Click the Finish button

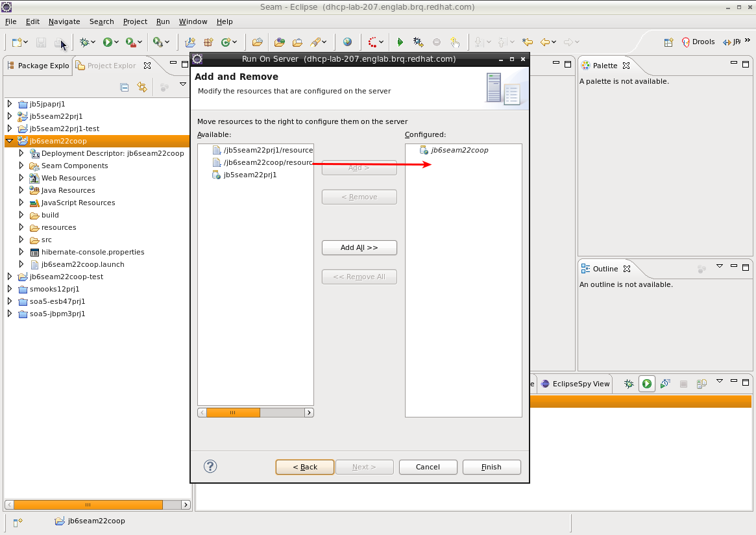pyautogui.click(x=491, y=467)
